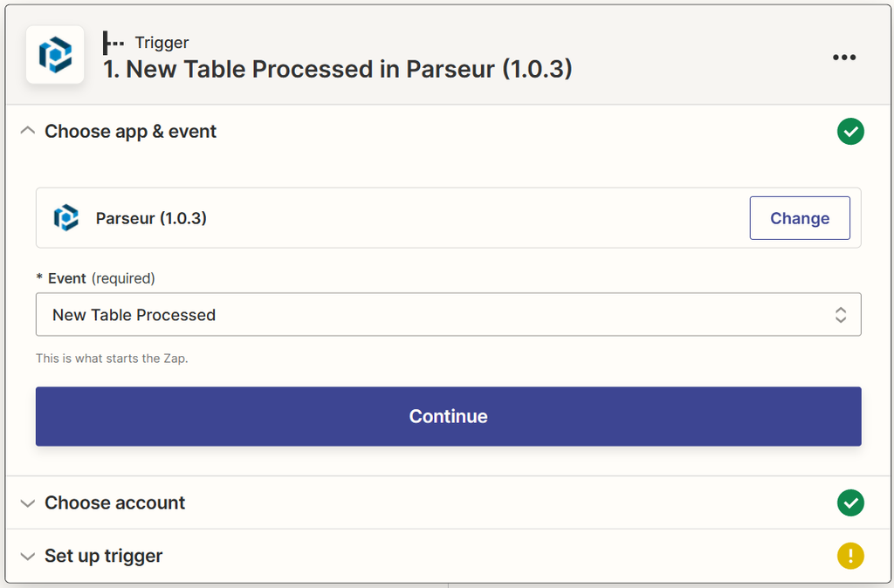Click the yellow warning badge on Set up trigger
The image size is (894, 588).
click(850, 556)
